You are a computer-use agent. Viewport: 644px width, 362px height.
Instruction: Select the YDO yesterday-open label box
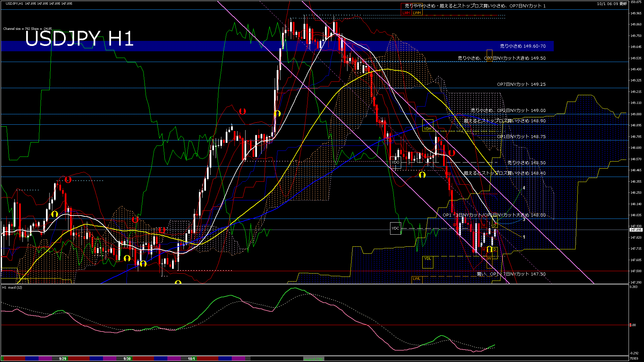395,162
